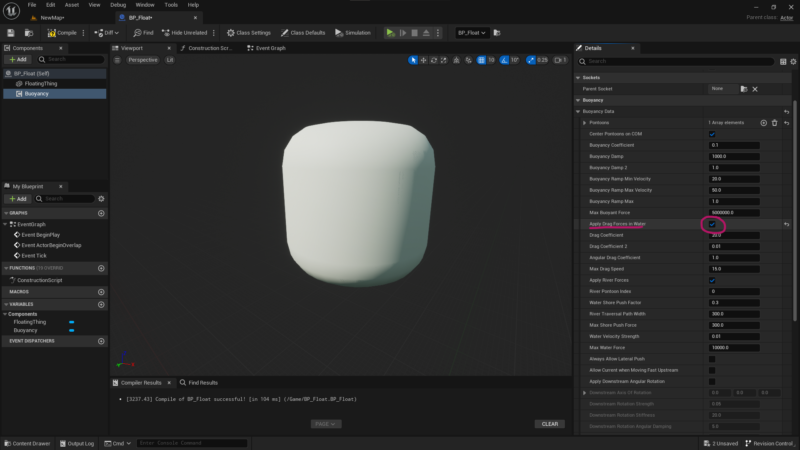Uncheck Center Pontoons on COM
The width and height of the screenshot is (800, 450).
pos(712,134)
